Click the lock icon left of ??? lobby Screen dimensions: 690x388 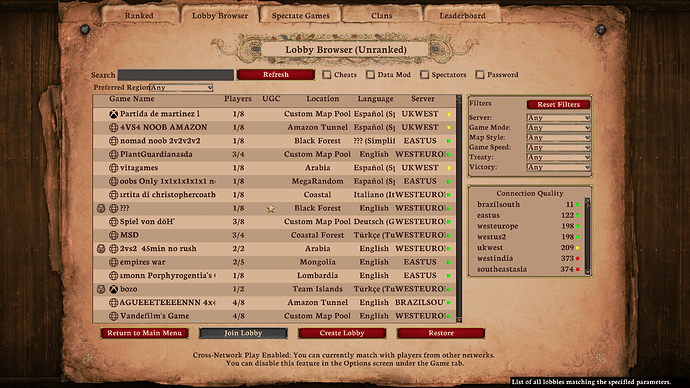[x=101, y=208]
